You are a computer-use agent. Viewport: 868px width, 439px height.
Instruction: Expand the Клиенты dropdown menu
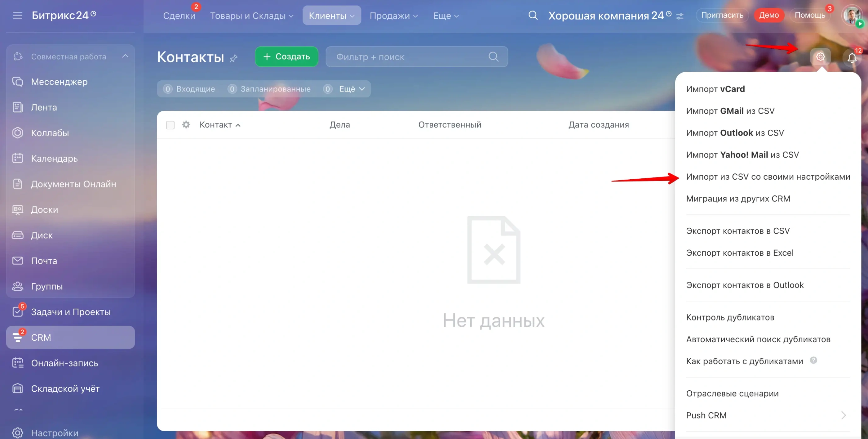pos(332,16)
